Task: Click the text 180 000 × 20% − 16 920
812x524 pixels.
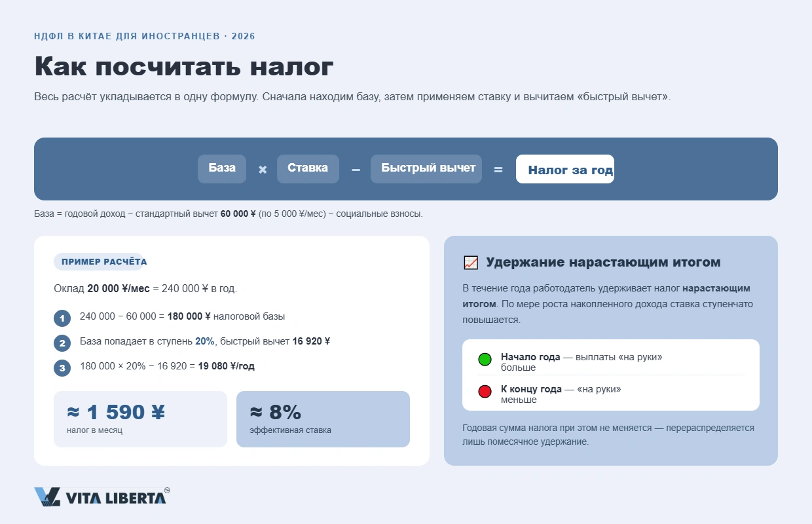Action: (167, 366)
